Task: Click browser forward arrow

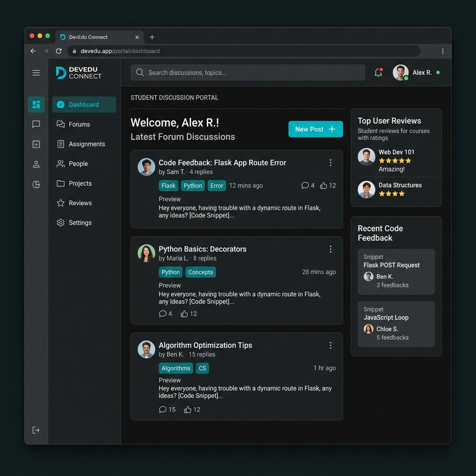Action: coord(46,51)
